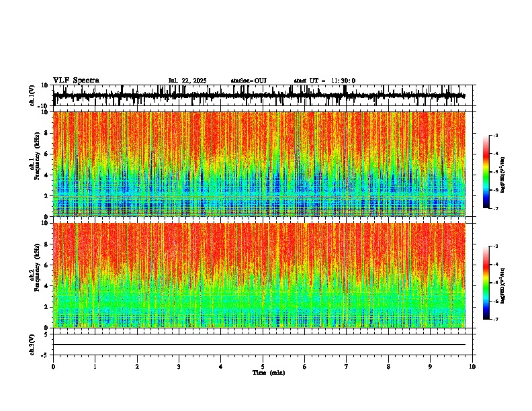Viewport: 532px width, 411px height.
Task: Select the date text "Jul. 22, 2025"
Action: point(187,81)
